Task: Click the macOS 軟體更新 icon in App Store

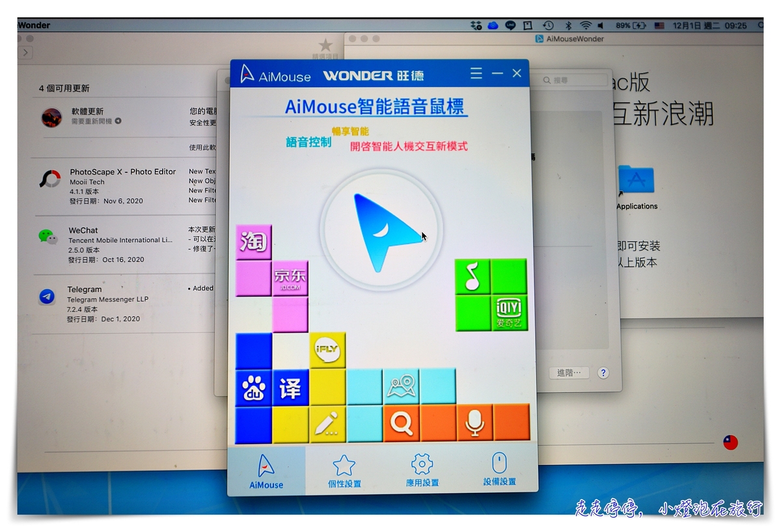Action: (x=51, y=117)
